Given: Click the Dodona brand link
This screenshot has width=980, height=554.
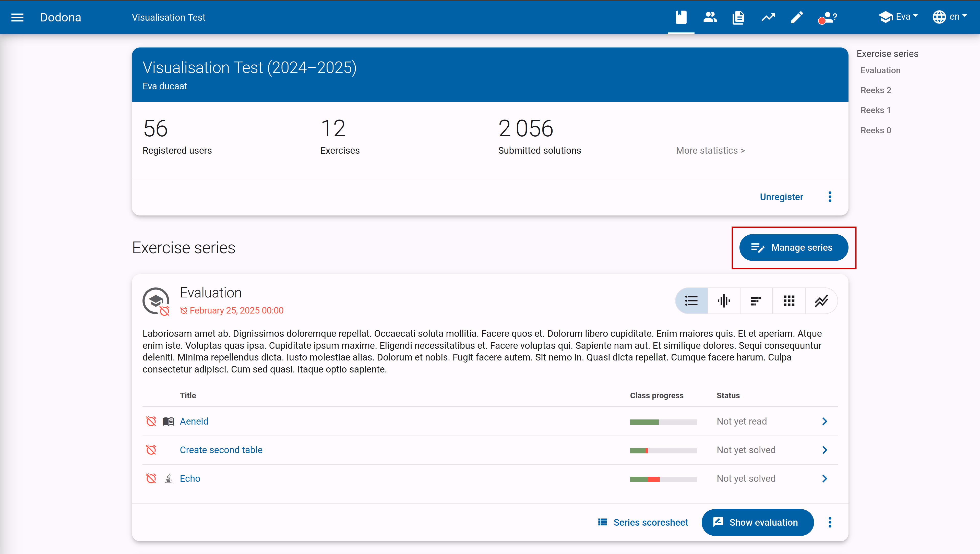Looking at the screenshot, I should click(x=61, y=17).
